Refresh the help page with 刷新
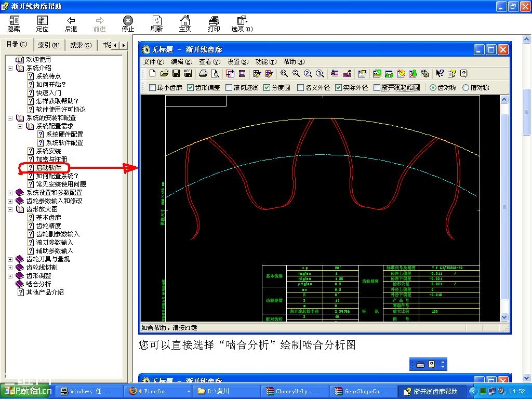 click(156, 24)
